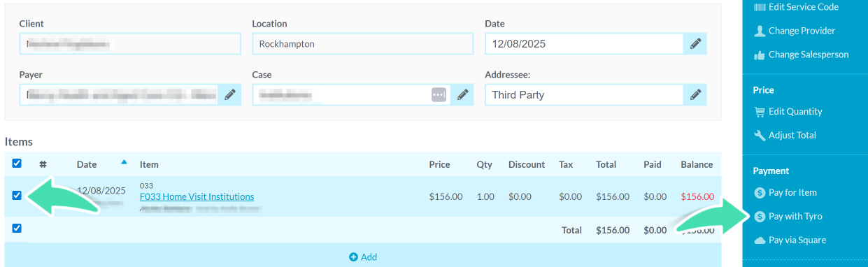The width and height of the screenshot is (868, 267).
Task: Click the wrench icon beside Adjust Total
Action: coord(759,136)
